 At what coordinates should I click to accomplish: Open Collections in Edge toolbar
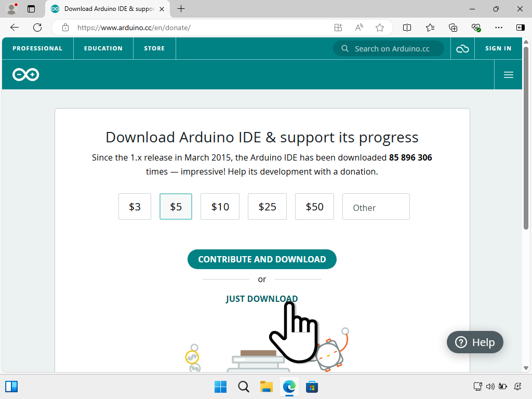(453, 28)
